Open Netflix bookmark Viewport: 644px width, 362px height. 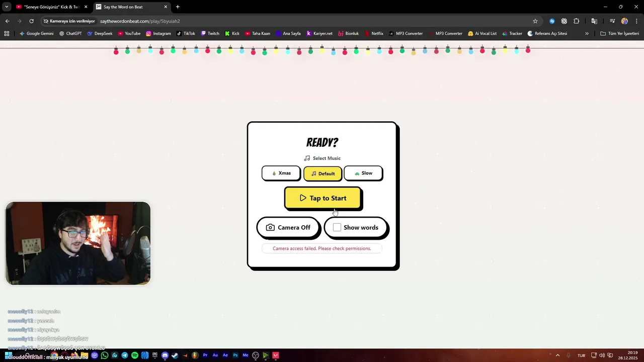[374, 34]
